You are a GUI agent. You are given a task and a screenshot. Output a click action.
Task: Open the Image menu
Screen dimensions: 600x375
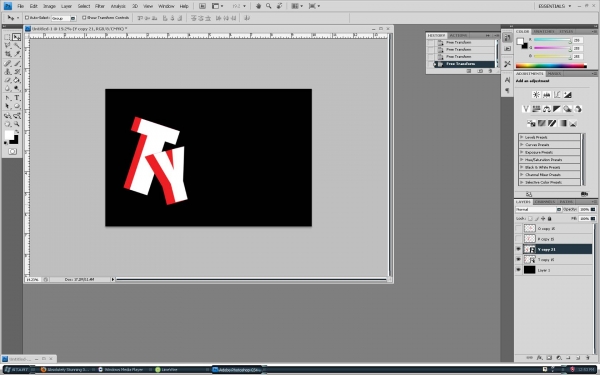pyautogui.click(x=49, y=6)
